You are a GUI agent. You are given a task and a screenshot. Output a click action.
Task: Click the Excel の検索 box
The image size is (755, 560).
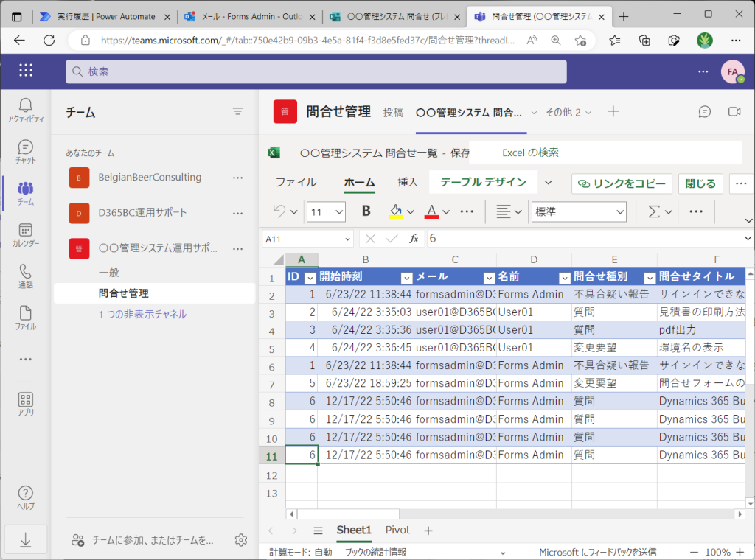[x=605, y=153]
